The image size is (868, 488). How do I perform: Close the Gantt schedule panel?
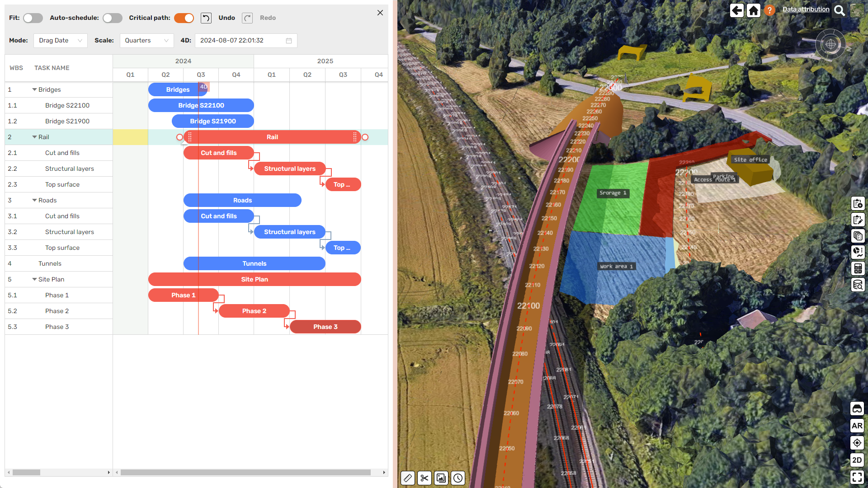[380, 13]
